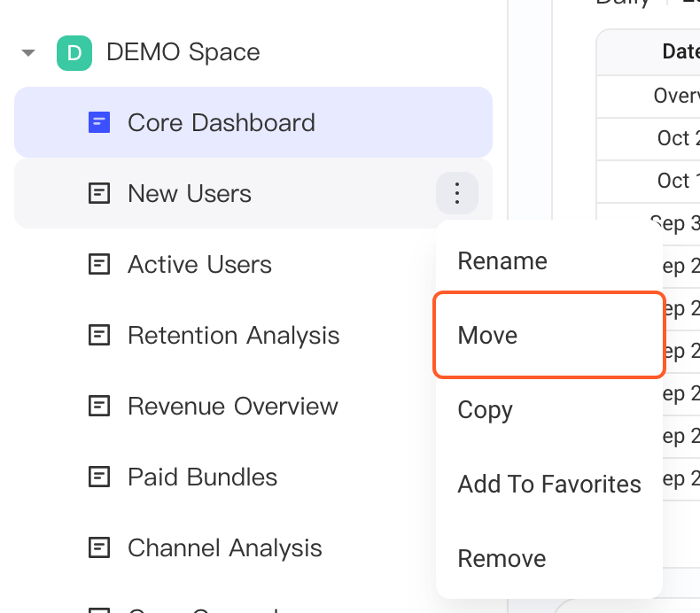Collapse the DEMO Space tree arrow
Screen dimensions: 700x613
[x=28, y=53]
